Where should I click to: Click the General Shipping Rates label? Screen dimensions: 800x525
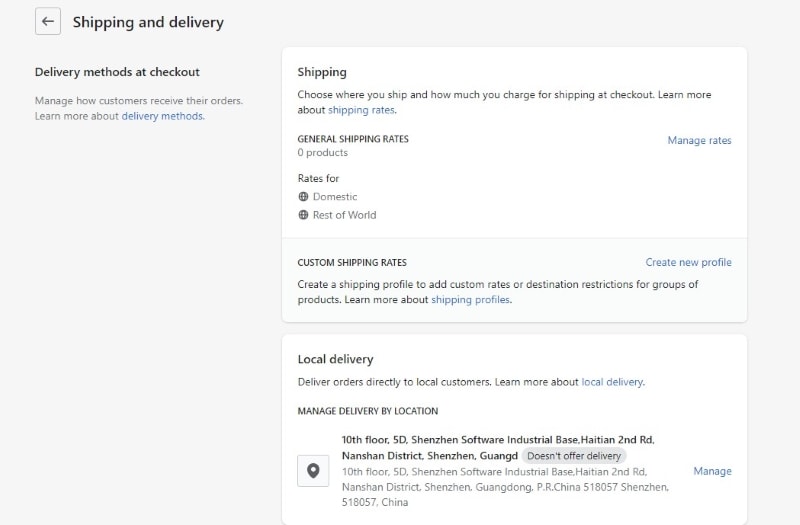coord(353,139)
